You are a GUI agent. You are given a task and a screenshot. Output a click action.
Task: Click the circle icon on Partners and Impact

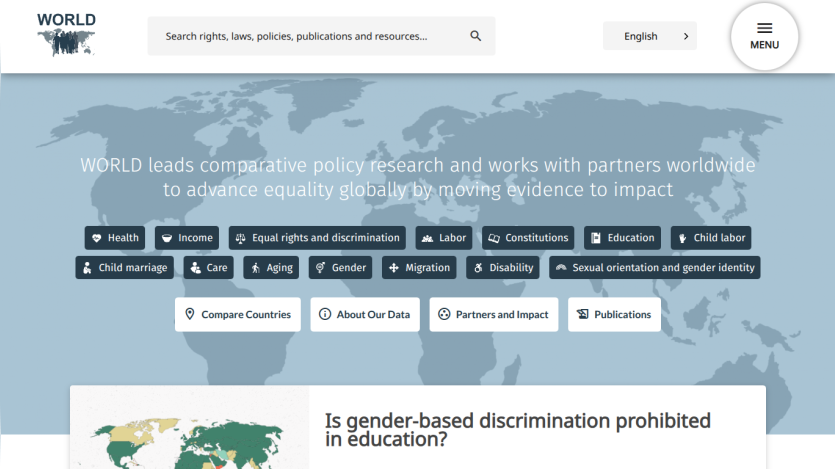(x=444, y=314)
